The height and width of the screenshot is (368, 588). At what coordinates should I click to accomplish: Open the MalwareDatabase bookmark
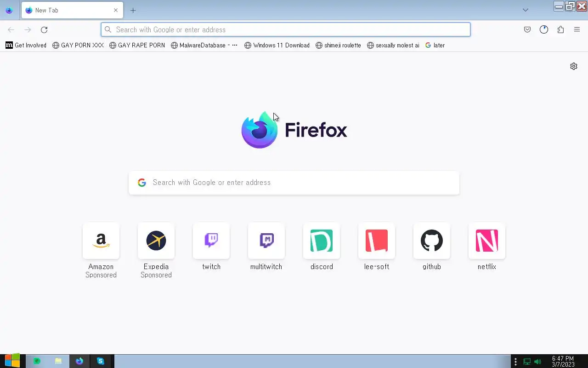point(204,45)
